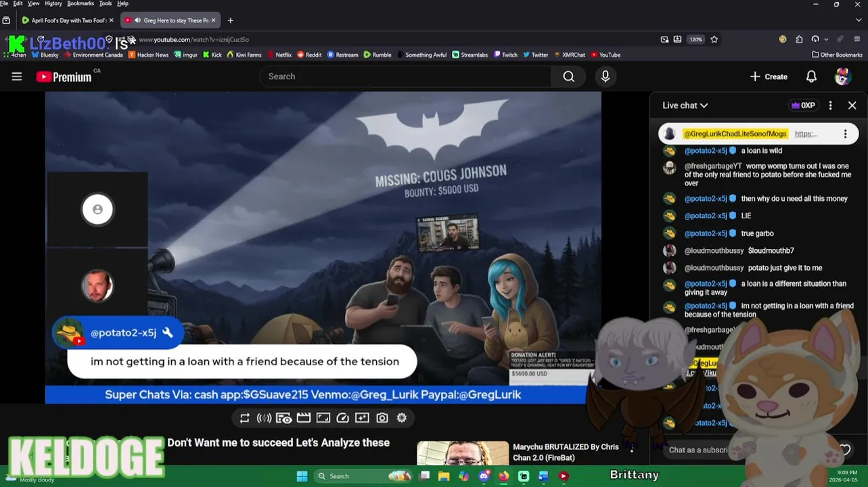Viewport: 868px width, 487px height.
Task: Open the 0XP channel points badge
Action: pos(804,106)
